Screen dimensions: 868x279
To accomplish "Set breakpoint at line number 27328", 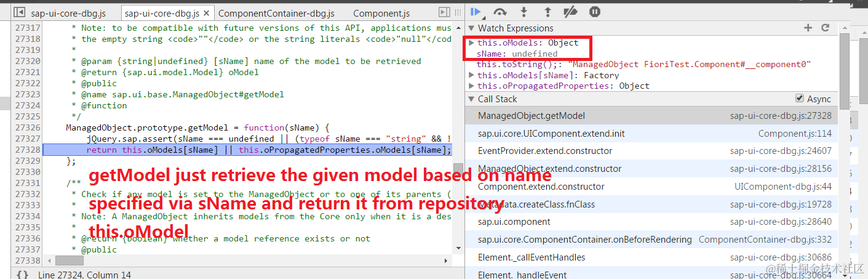I will [x=28, y=150].
